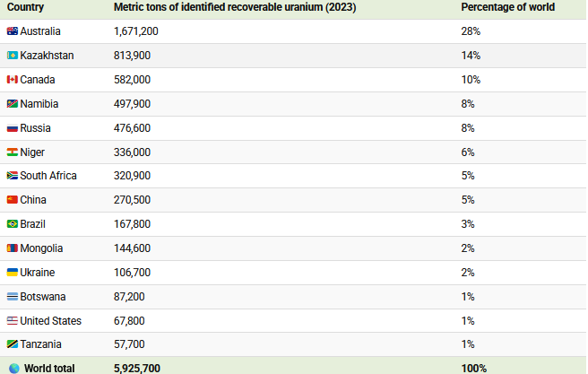Screen dimensions: 588x374
Task: Open the Tanzania country link
Action: pos(40,344)
